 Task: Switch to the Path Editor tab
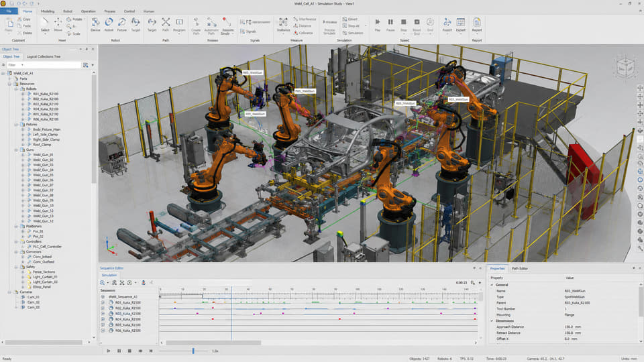520,268
